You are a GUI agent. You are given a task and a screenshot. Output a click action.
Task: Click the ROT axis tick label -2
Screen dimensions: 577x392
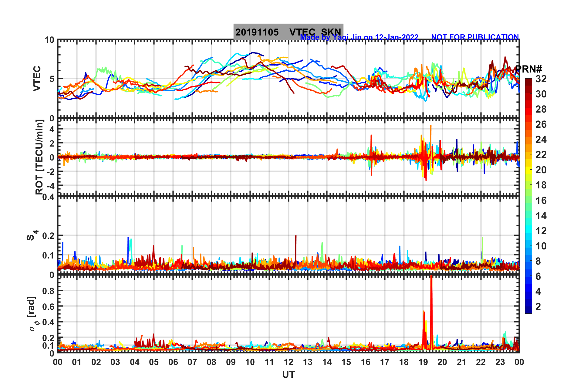pos(50,171)
